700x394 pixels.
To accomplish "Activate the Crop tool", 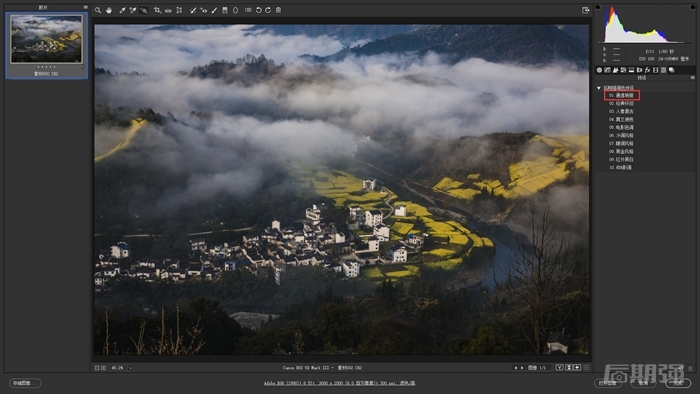I will coord(157,10).
